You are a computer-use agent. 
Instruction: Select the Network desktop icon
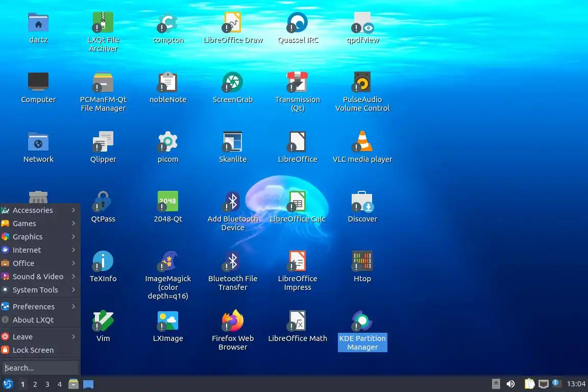coord(38,142)
